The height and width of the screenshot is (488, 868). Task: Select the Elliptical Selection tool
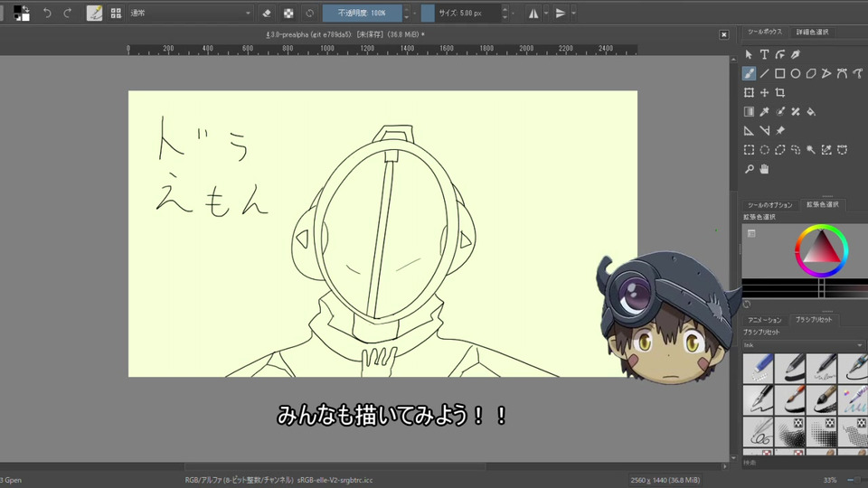pyautogui.click(x=765, y=150)
